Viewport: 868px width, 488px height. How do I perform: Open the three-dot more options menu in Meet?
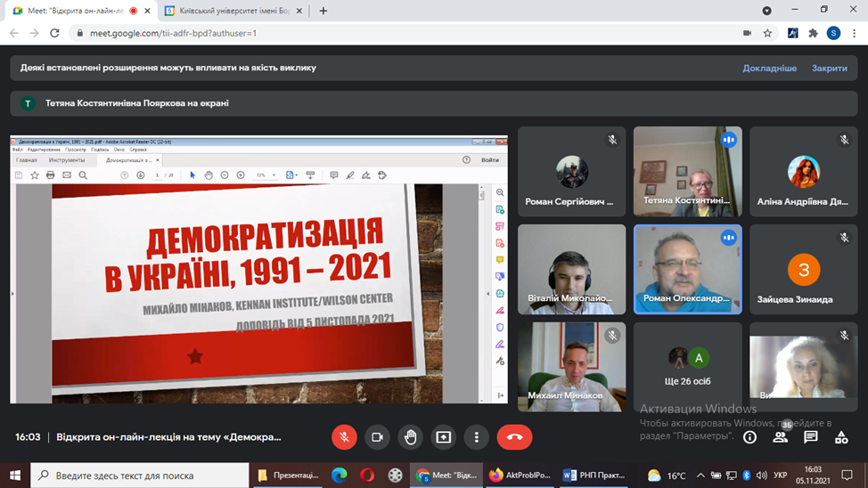pyautogui.click(x=477, y=437)
